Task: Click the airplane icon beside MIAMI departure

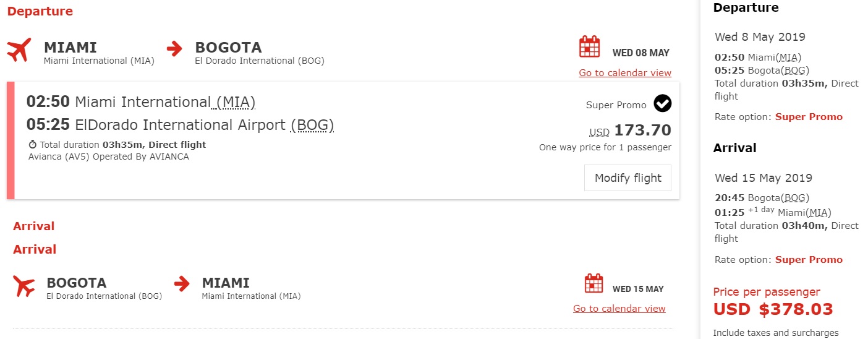Action: 19,50
